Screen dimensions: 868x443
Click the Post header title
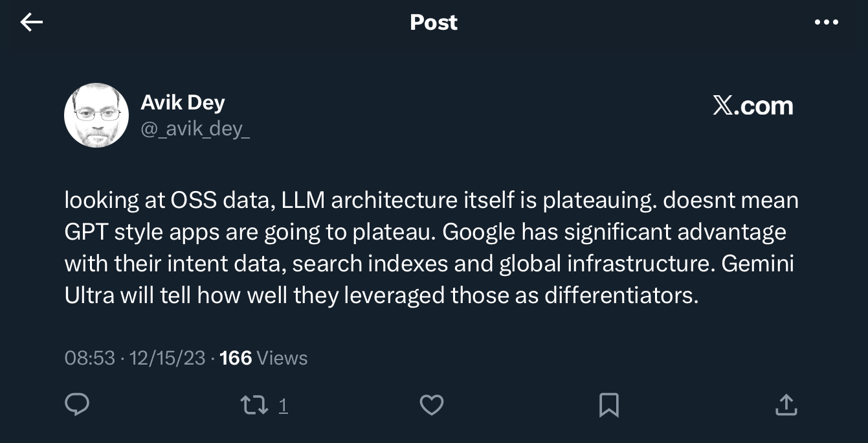(434, 23)
